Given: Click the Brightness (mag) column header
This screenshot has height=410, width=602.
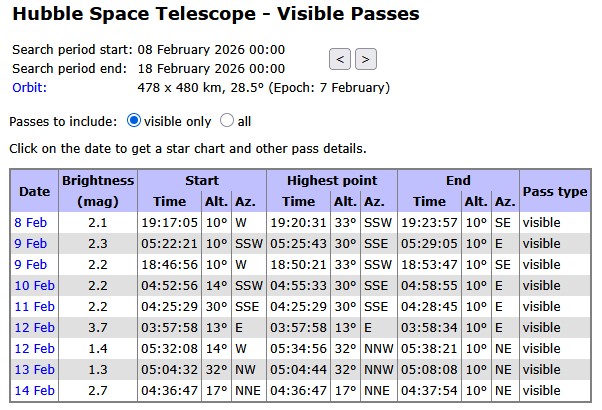Looking at the screenshot, I should (x=98, y=191).
